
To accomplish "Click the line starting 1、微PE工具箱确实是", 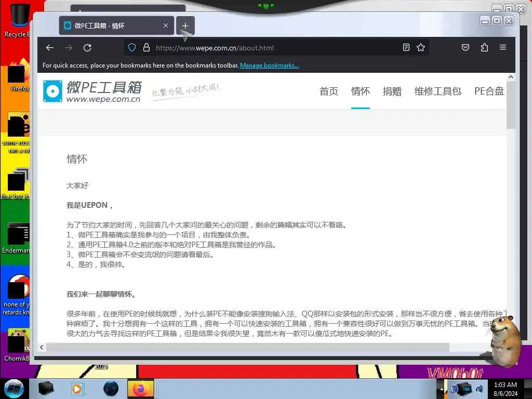I will pyautogui.click(x=159, y=235).
